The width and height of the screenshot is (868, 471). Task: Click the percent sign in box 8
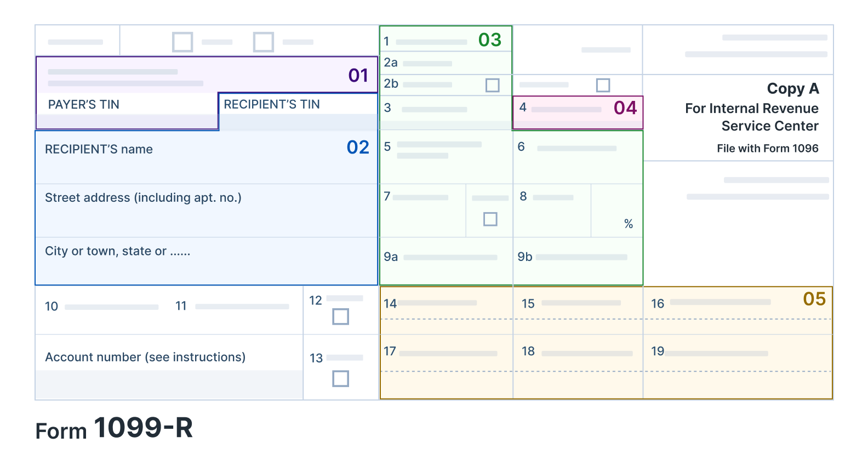629,224
